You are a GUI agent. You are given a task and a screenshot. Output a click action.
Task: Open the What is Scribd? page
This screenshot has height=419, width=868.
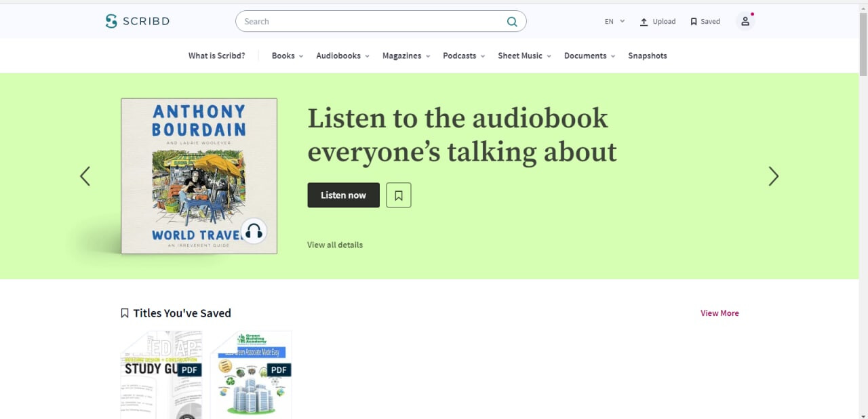pyautogui.click(x=216, y=56)
